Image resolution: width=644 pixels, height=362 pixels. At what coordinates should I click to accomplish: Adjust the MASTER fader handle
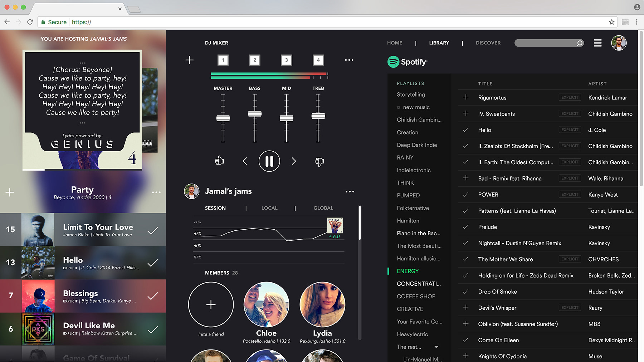click(x=223, y=118)
